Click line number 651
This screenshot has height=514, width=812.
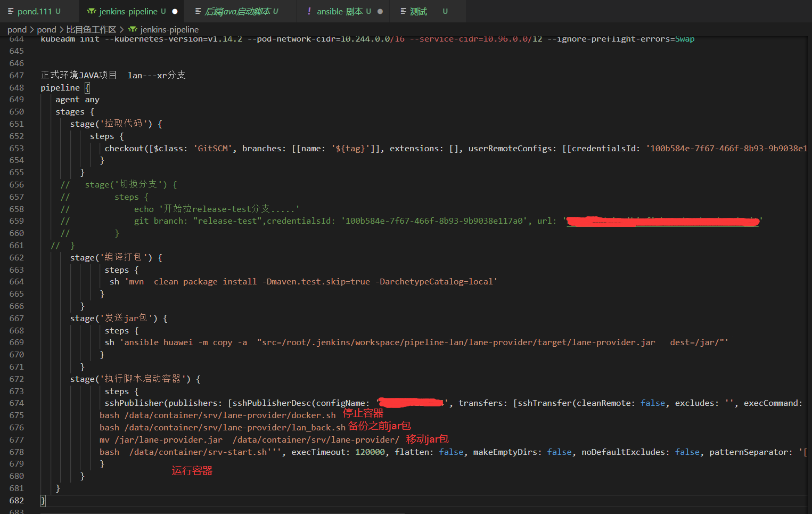[x=17, y=124]
